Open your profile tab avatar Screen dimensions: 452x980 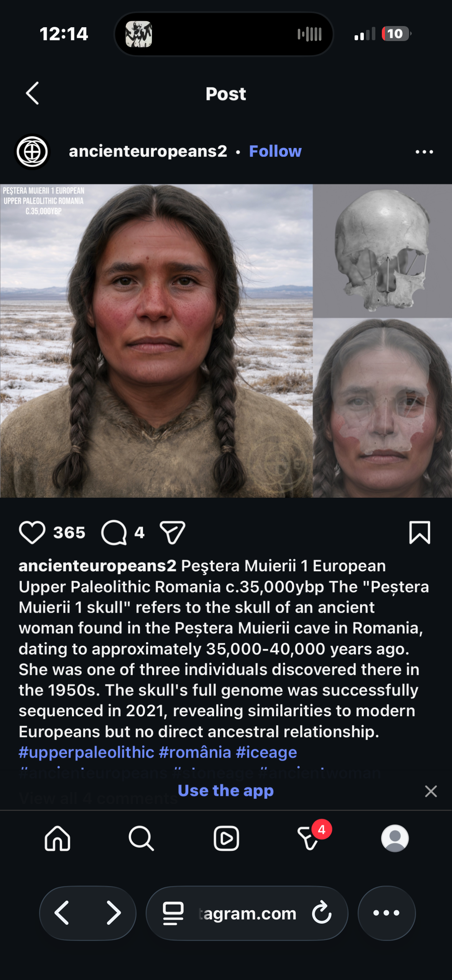pyautogui.click(x=395, y=838)
